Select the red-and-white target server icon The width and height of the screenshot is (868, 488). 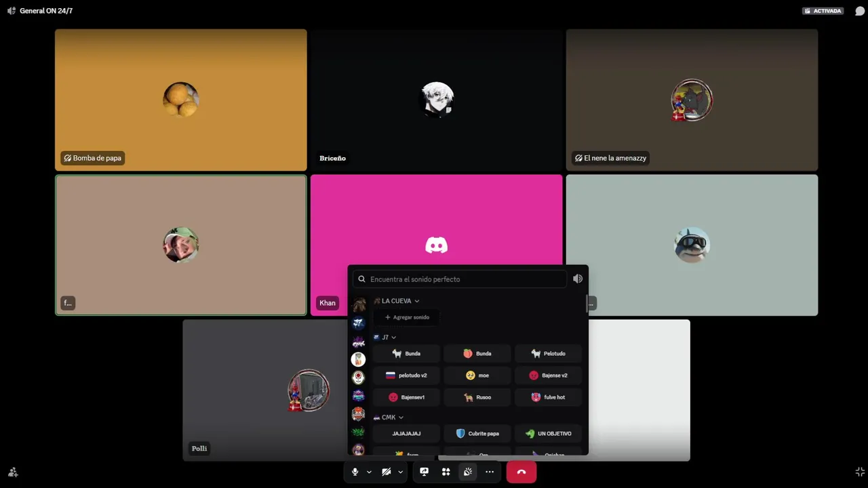pyautogui.click(x=359, y=377)
